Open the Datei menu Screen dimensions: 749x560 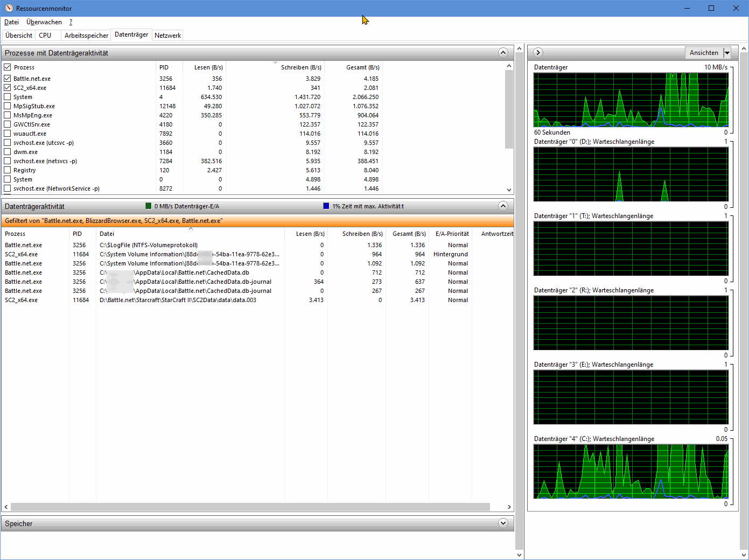11,22
